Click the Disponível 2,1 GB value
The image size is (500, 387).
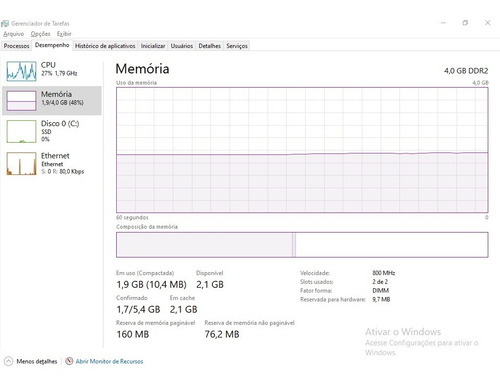click(x=210, y=284)
